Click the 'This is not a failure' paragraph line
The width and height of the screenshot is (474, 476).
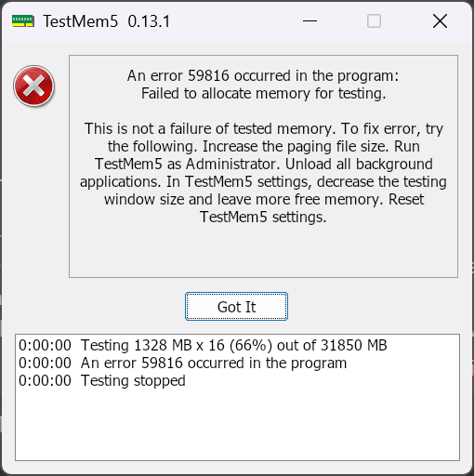pyautogui.click(x=264, y=128)
